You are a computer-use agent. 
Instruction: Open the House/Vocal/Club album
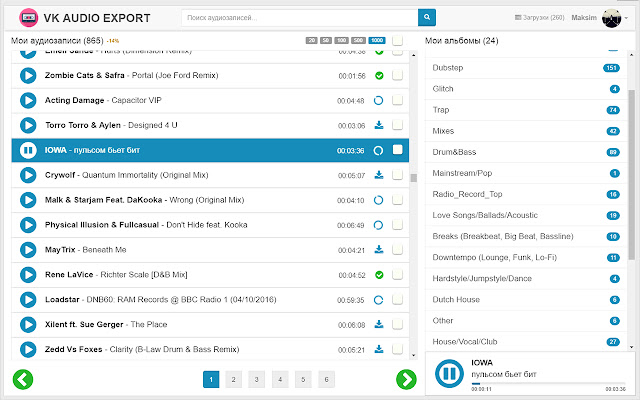(526, 342)
